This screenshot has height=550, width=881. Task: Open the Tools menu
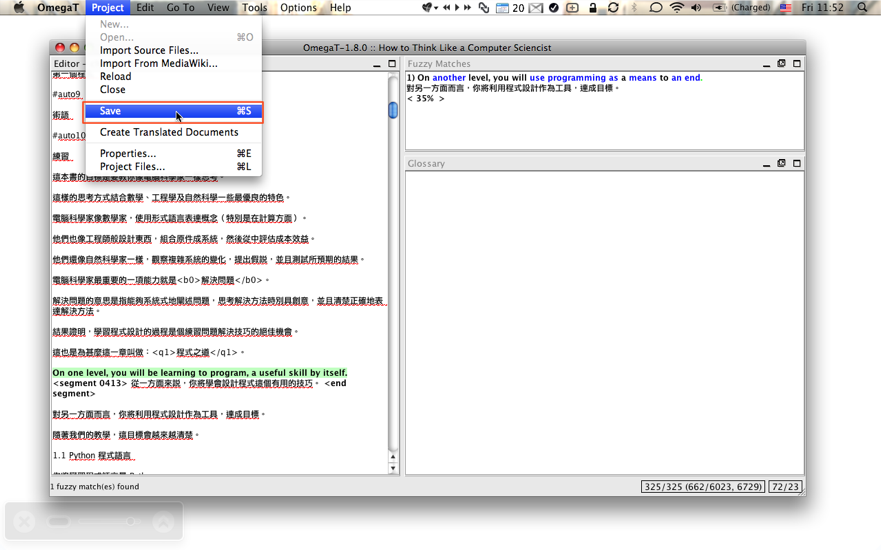(254, 7)
